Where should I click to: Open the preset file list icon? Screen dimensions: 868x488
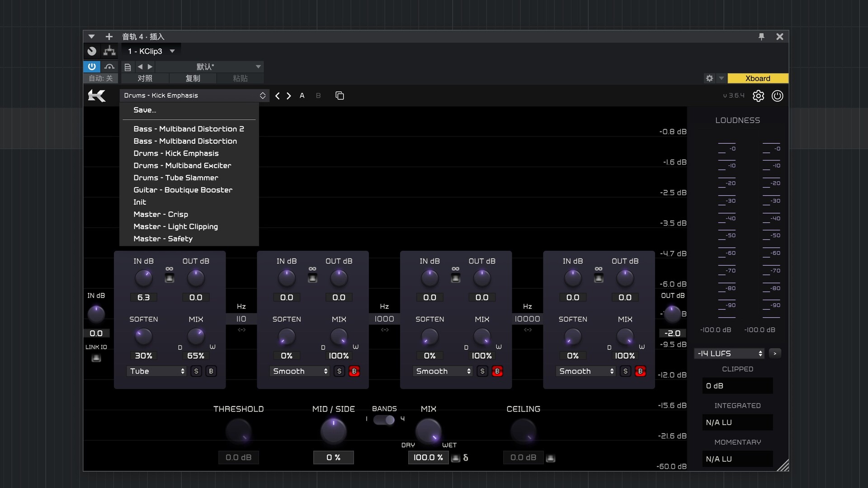[x=127, y=67]
